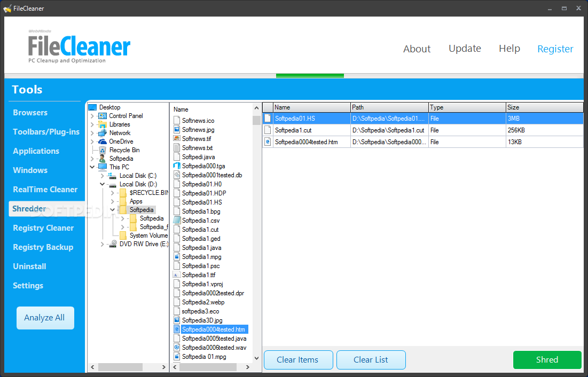This screenshot has height=377, width=588.
Task: Expand the Libraries tree node
Action: coord(92,124)
